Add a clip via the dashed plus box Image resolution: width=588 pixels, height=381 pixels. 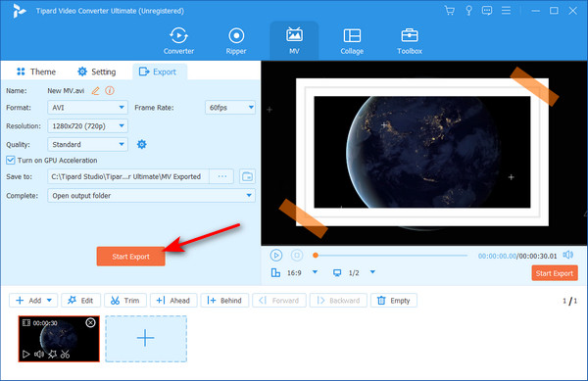[146, 339]
